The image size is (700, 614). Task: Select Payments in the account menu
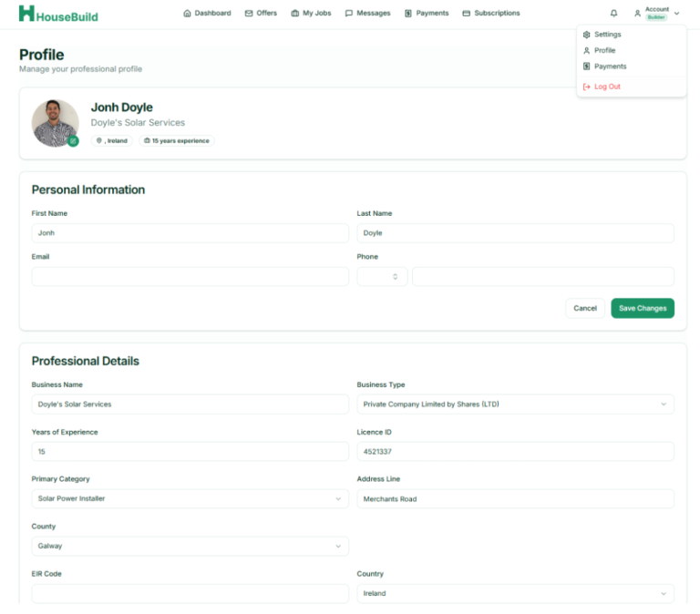point(610,67)
